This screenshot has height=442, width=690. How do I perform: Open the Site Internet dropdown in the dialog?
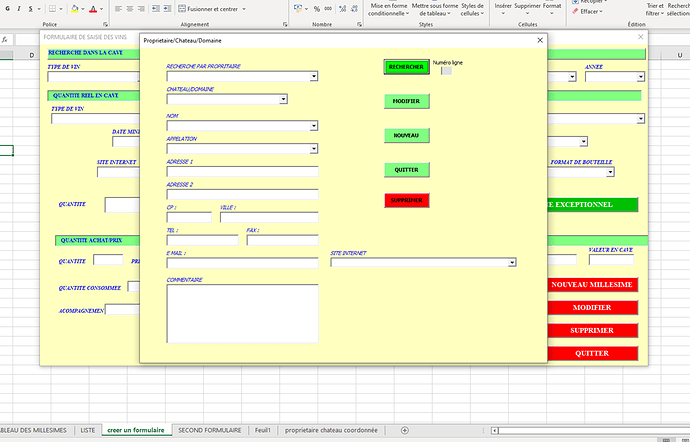tap(512, 262)
